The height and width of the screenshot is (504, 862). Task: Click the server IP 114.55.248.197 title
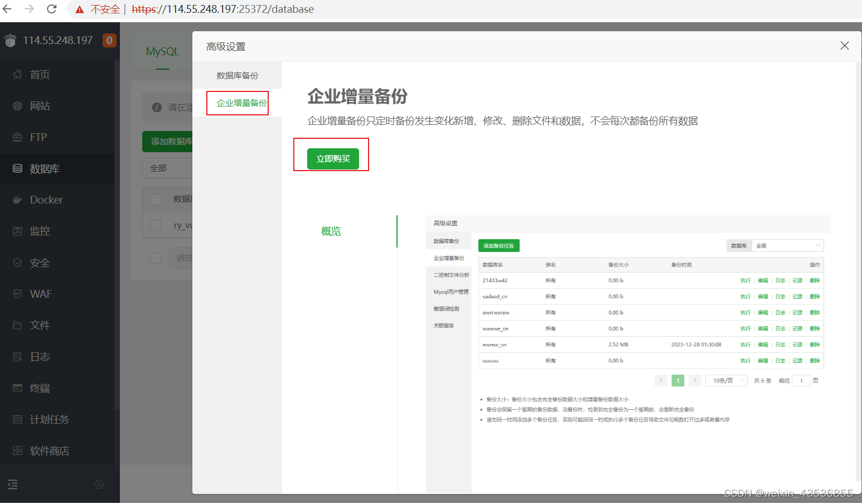(x=58, y=40)
